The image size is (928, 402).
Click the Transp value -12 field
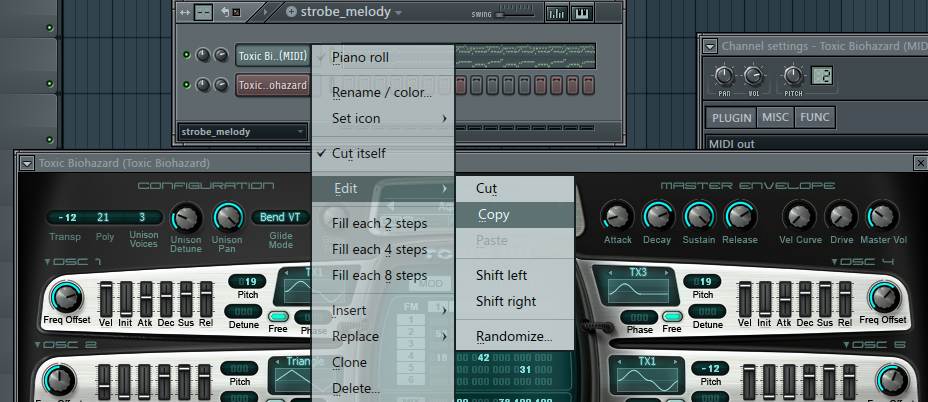67,217
